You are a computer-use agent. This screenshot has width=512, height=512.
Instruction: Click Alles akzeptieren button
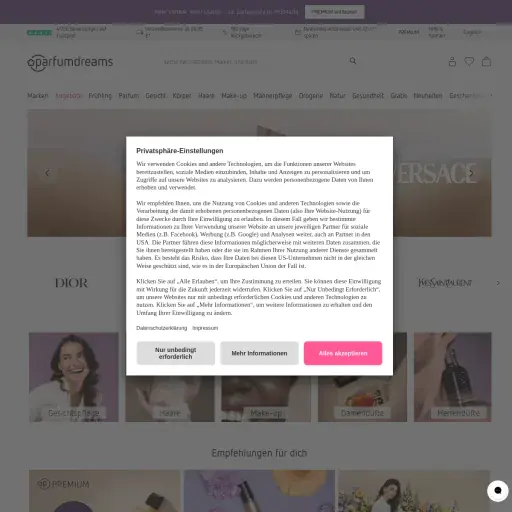pyautogui.click(x=343, y=353)
